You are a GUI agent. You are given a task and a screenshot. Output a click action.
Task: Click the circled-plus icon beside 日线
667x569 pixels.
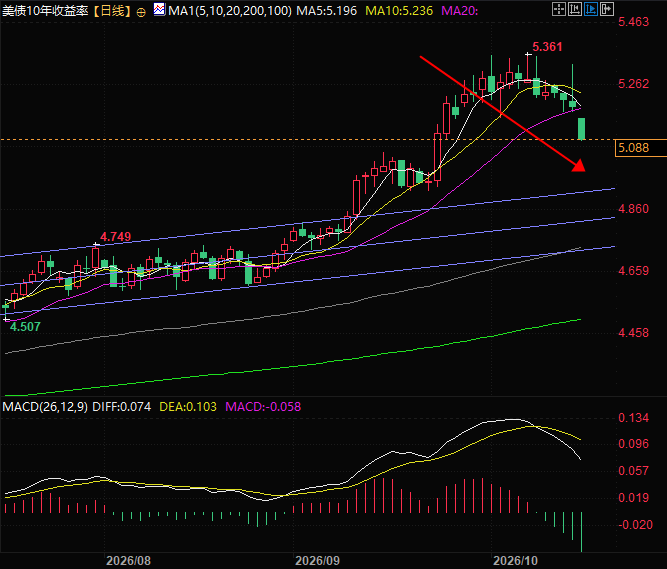point(141,12)
